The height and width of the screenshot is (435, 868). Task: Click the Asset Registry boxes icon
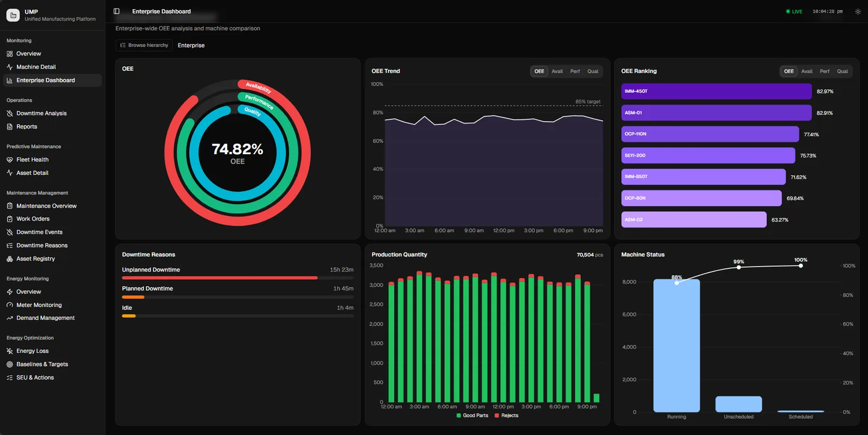10,259
